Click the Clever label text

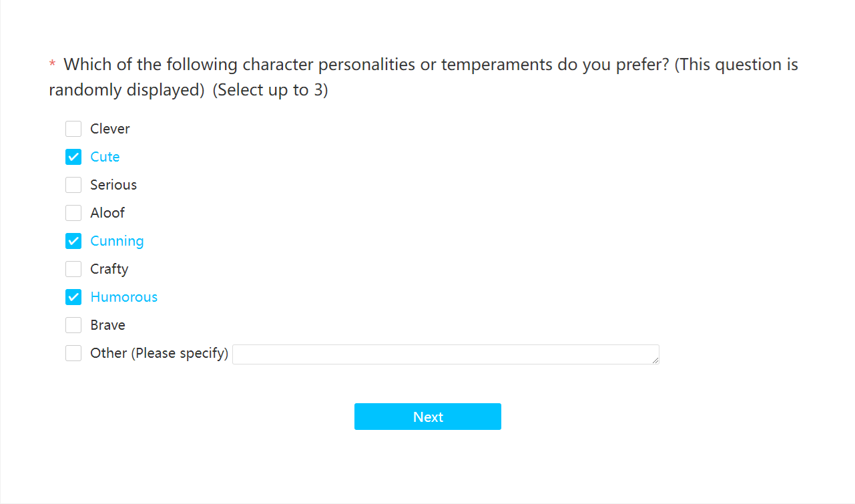[x=110, y=129]
